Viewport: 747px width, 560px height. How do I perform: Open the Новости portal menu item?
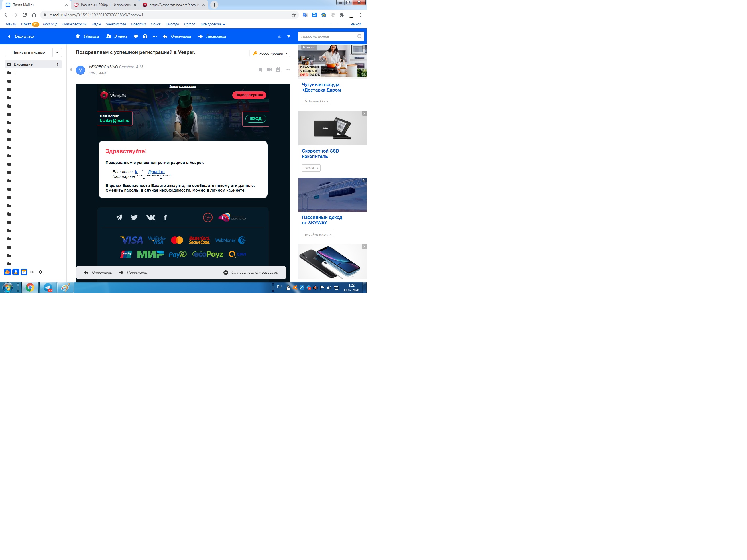[x=138, y=24]
